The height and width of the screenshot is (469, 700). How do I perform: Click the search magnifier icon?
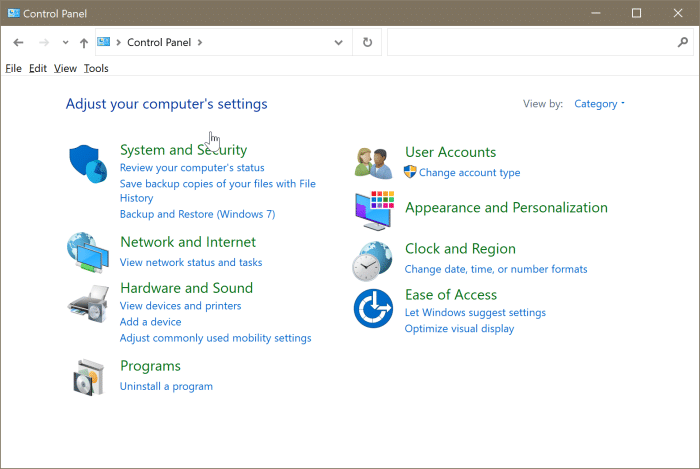click(683, 42)
